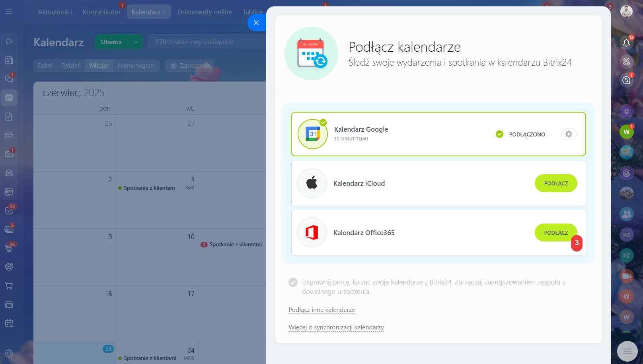Open the tasks sidebar icon with 23 badge
This screenshot has height=364, width=643.
pos(9,210)
